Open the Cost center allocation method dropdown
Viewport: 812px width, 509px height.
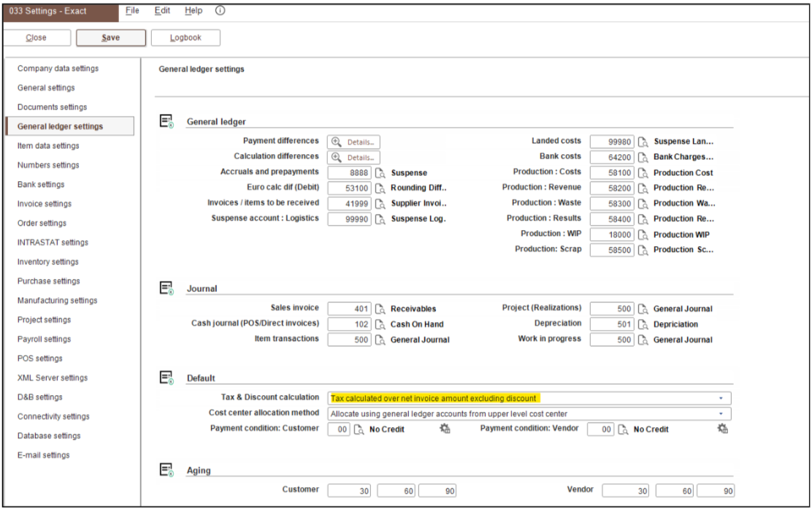pyautogui.click(x=721, y=414)
